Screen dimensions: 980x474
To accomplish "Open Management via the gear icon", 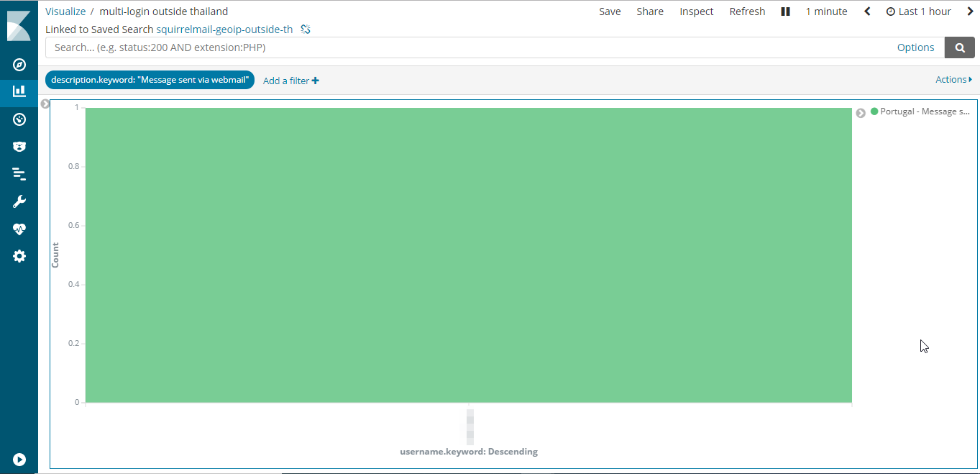I will pyautogui.click(x=19, y=256).
